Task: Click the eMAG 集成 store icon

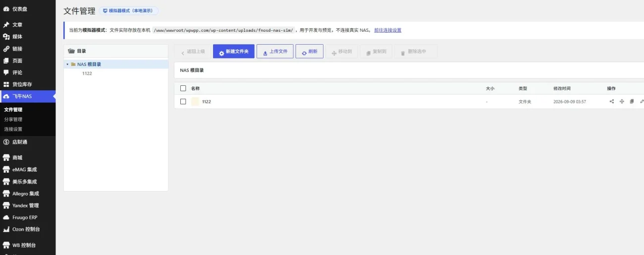Action: [x=6, y=170]
